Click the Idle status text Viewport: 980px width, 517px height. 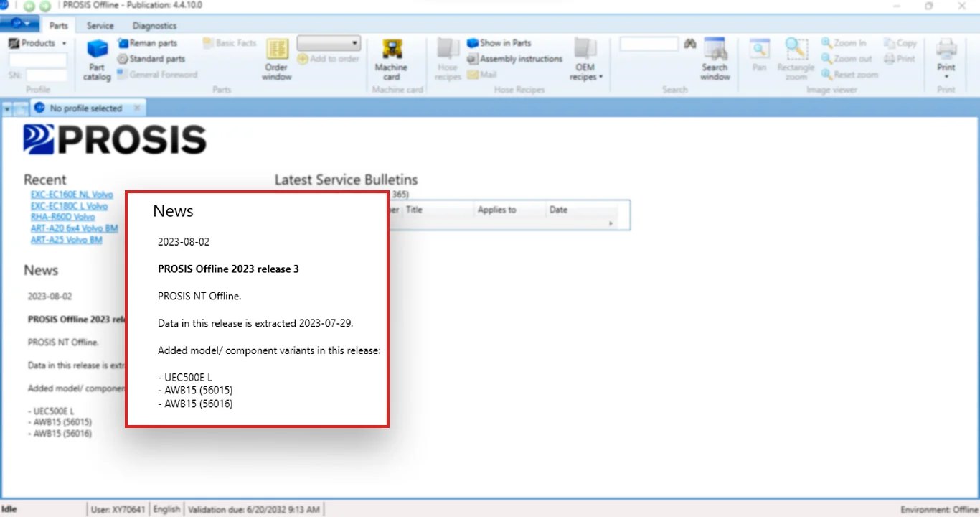tap(9, 509)
